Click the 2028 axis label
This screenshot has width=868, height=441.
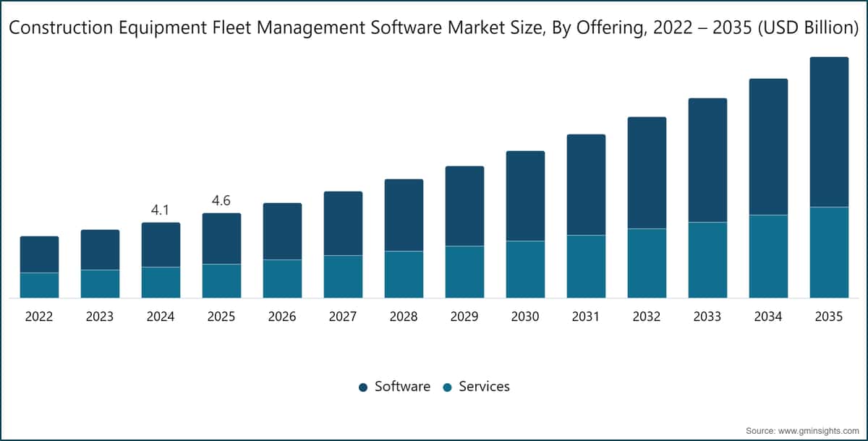click(x=404, y=317)
